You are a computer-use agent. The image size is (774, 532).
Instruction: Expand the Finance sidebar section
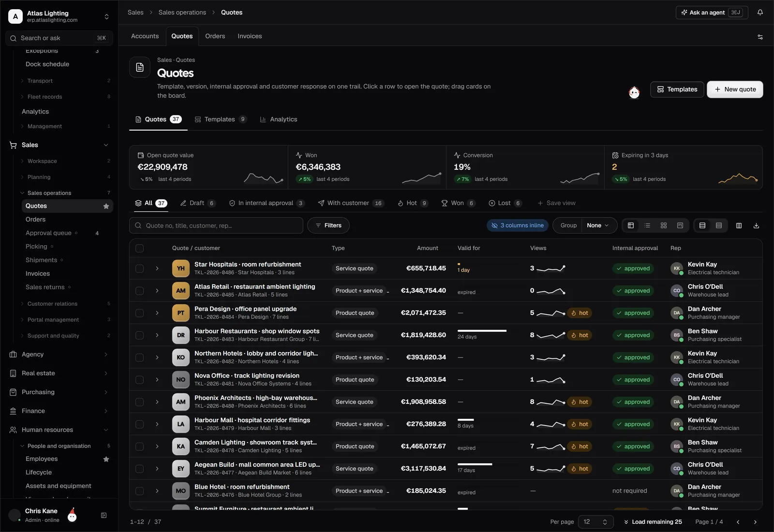tap(106, 411)
